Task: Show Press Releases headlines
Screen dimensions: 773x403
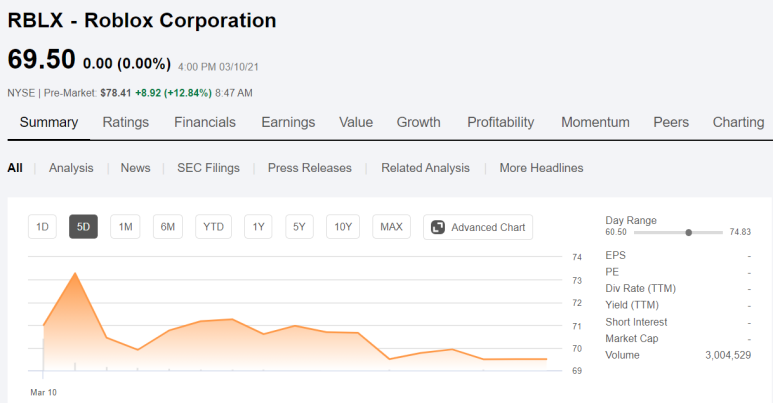Action: [310, 168]
